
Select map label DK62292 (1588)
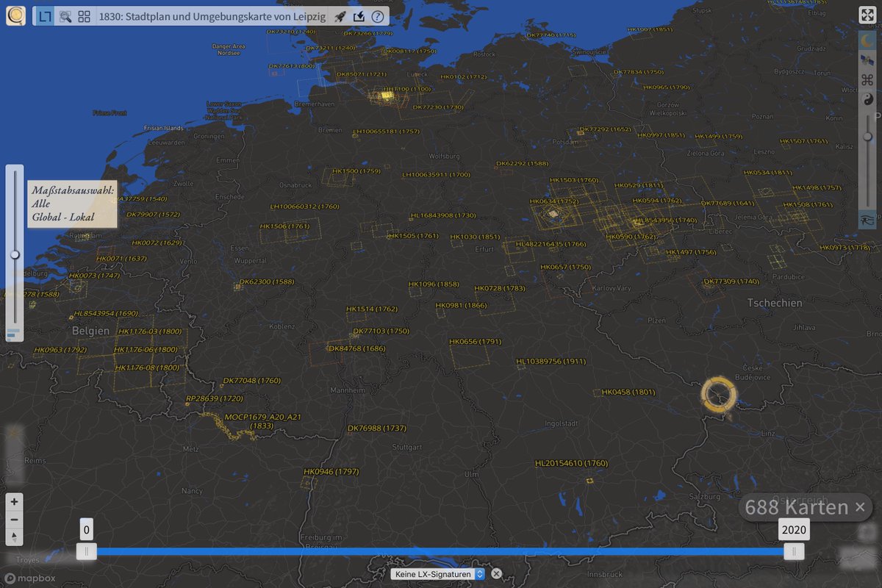click(x=522, y=163)
